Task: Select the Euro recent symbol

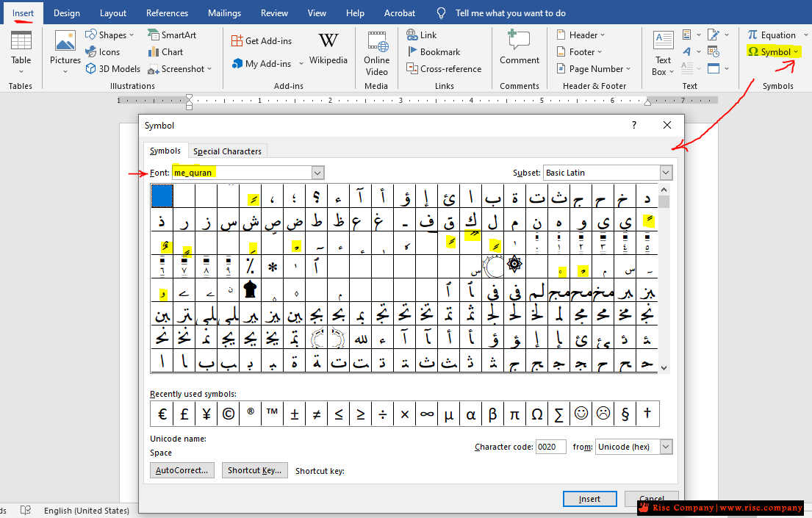Action: tap(162, 414)
